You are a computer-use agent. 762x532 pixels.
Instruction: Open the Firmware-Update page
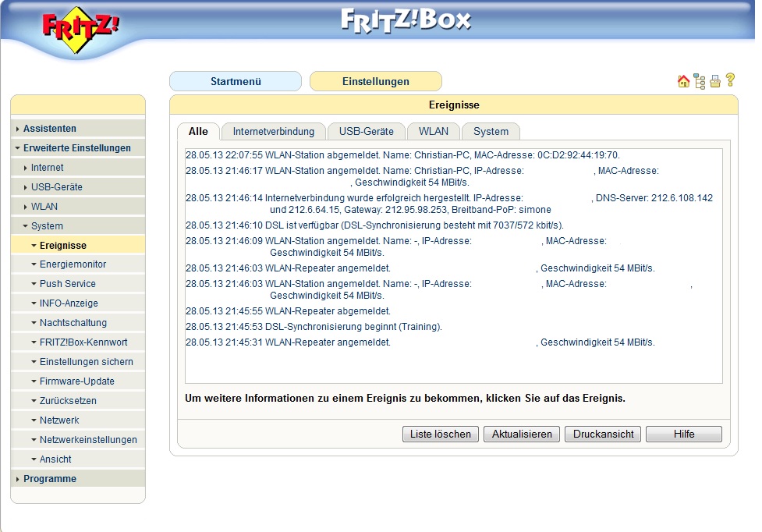(78, 381)
